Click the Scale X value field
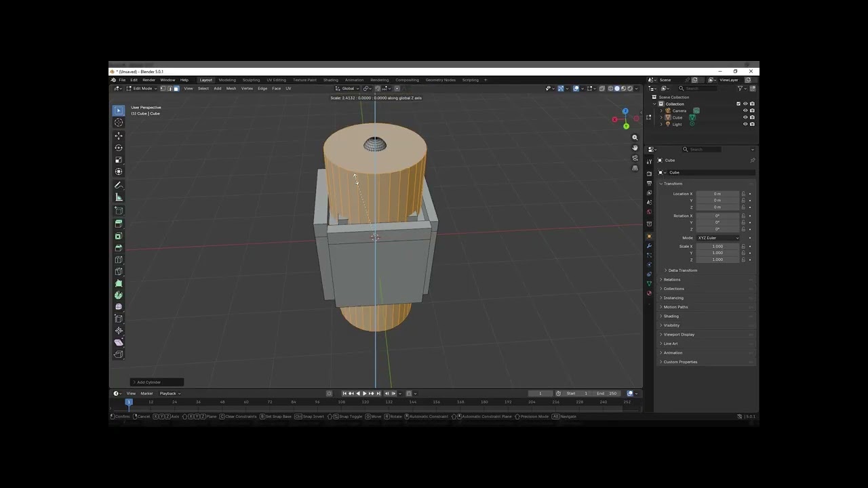The width and height of the screenshot is (868, 488). pyautogui.click(x=717, y=246)
